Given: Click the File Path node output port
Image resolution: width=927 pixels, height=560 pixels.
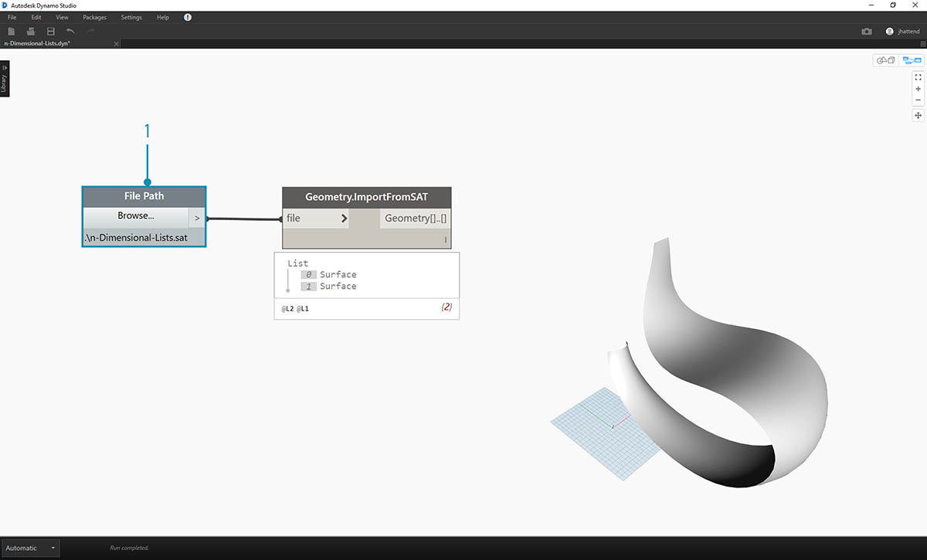Looking at the screenshot, I should [197, 218].
